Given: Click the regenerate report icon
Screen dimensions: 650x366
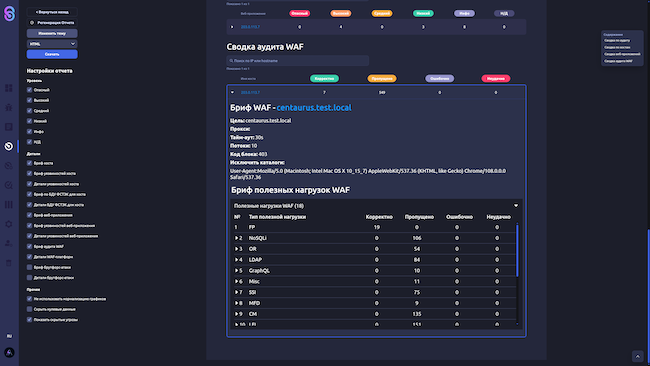Looking at the screenshot, I should 32,23.
